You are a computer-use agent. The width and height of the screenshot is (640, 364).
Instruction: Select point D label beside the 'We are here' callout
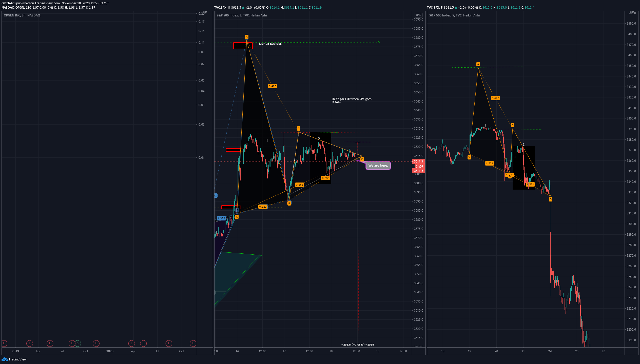pos(362,159)
